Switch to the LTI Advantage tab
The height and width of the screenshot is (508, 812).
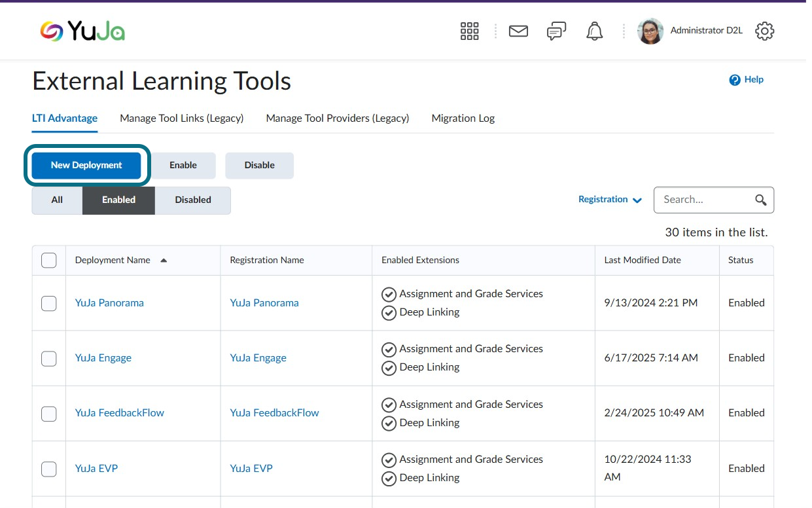tap(65, 118)
